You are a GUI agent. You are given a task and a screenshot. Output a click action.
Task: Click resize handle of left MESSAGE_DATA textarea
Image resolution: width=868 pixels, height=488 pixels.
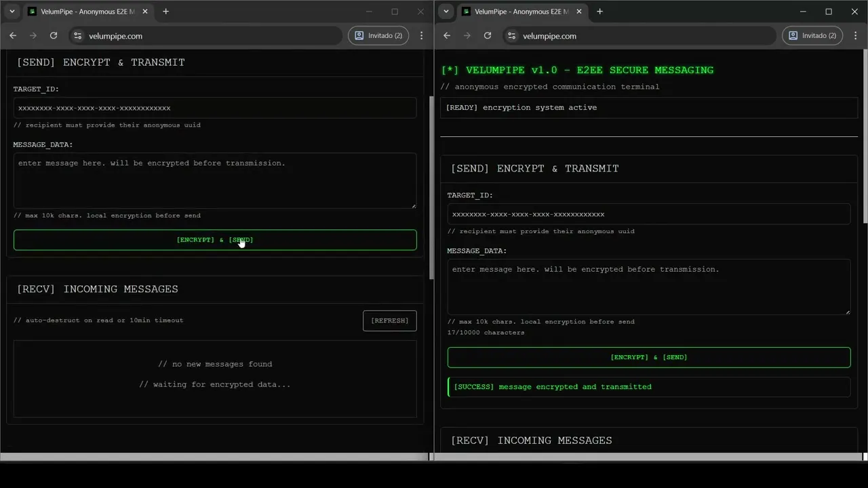[x=413, y=205]
